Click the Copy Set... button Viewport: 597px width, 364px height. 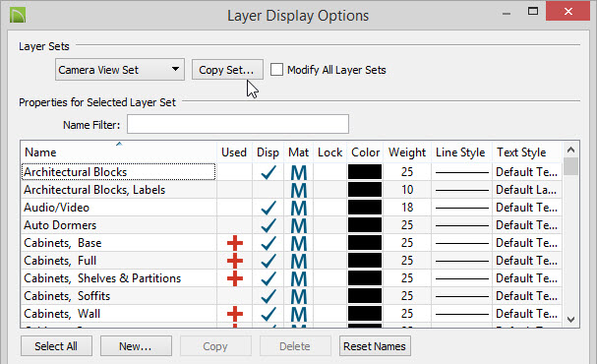227,70
